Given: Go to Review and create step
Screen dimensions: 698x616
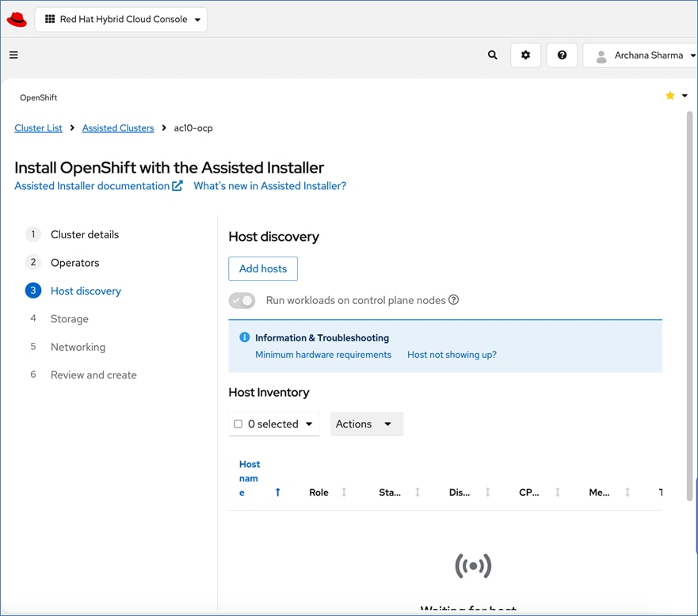Looking at the screenshot, I should tap(93, 375).
